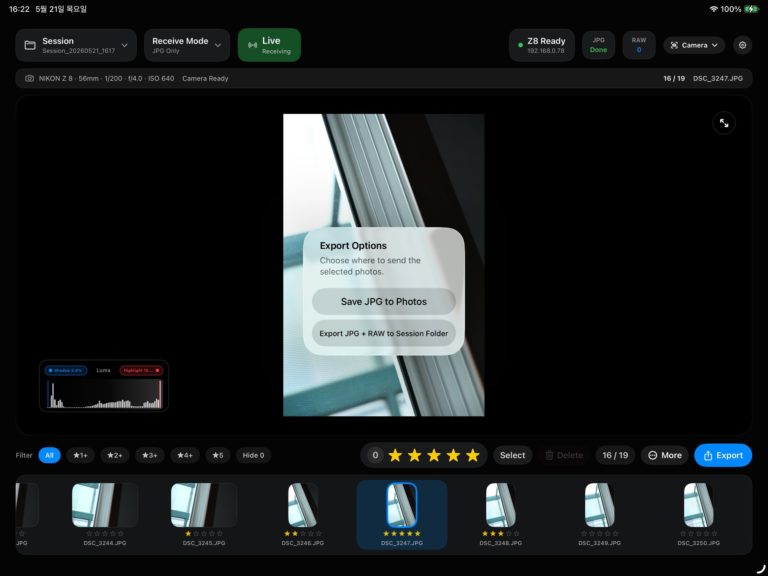The width and height of the screenshot is (768, 576).
Task: Click star rating under DSC_3245.JPG
Action: (204, 533)
